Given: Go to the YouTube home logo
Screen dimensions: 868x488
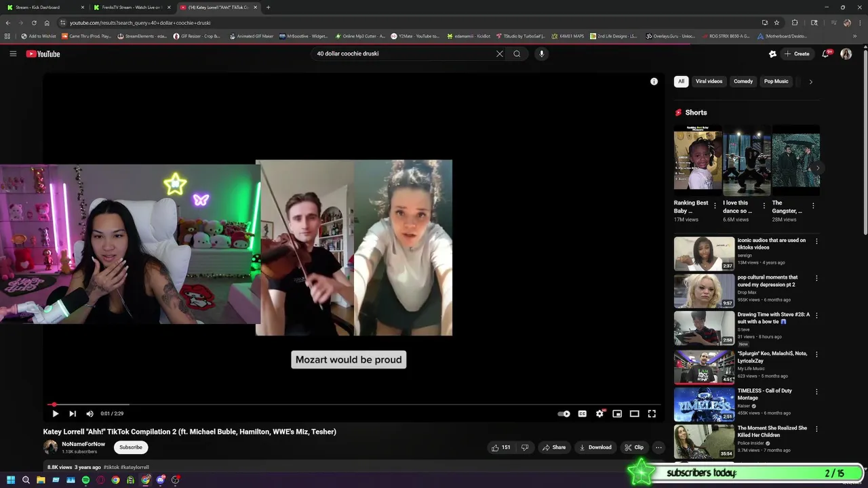Looking at the screenshot, I should tap(43, 54).
